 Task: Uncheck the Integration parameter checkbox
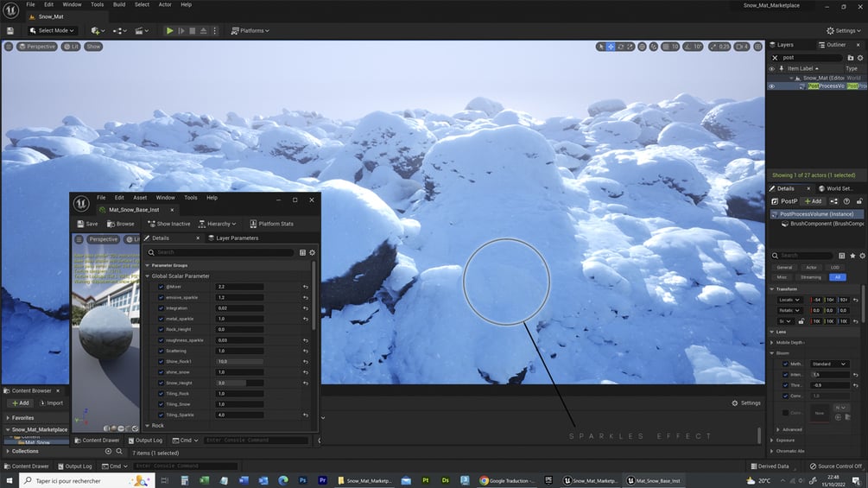(x=162, y=308)
